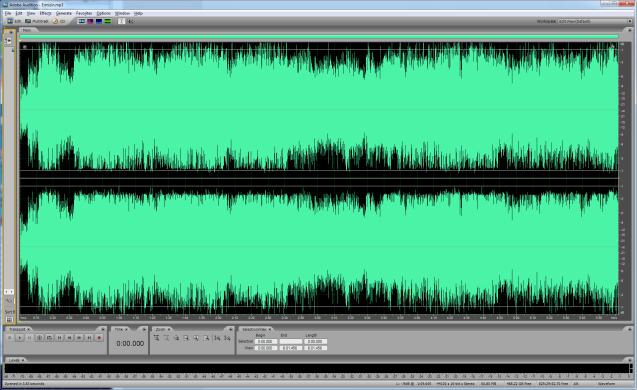The width and height of the screenshot is (637, 390).
Task: Click the Selection Begin time field
Action: 266,342
